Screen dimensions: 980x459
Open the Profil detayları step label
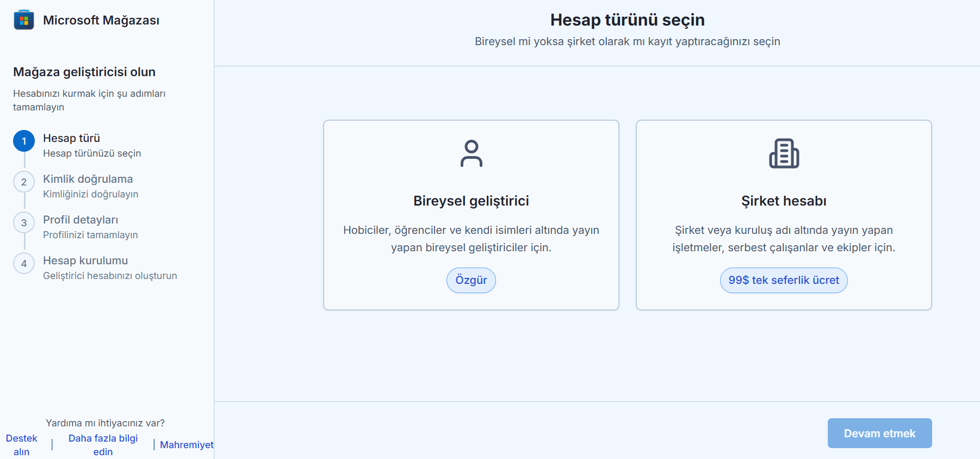point(80,220)
